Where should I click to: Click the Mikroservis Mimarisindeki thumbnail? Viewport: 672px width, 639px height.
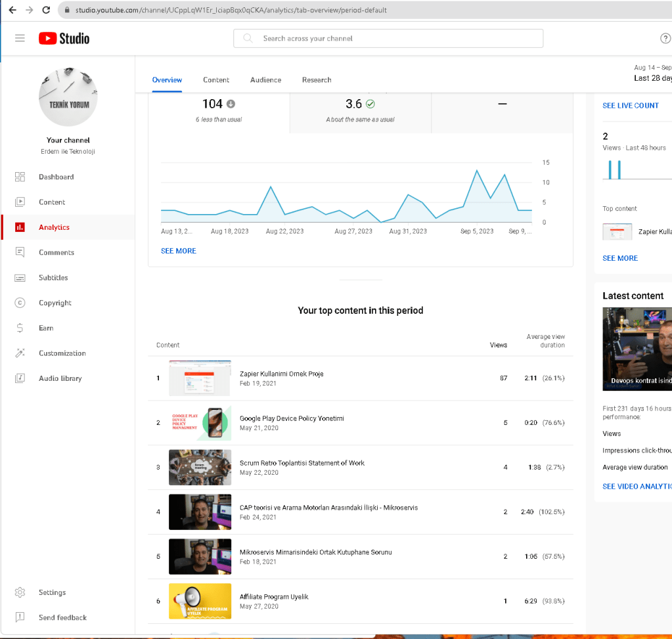[200, 556]
